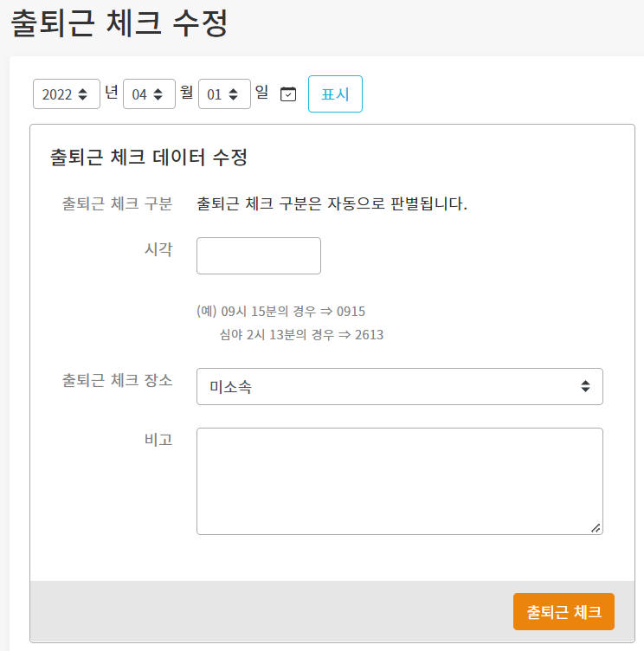644x651 pixels.
Task: Submit with the orange 출퇴근 체크 button
Action: [x=563, y=611]
